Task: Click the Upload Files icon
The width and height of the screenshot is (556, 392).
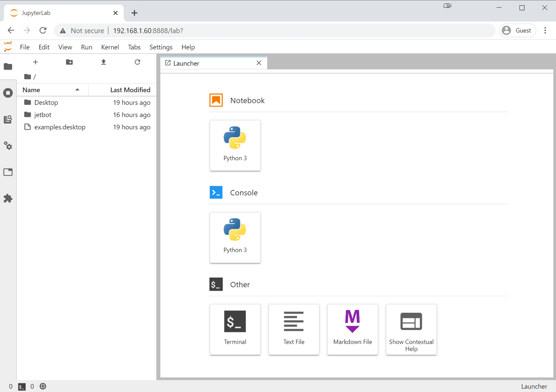Action: (x=103, y=62)
